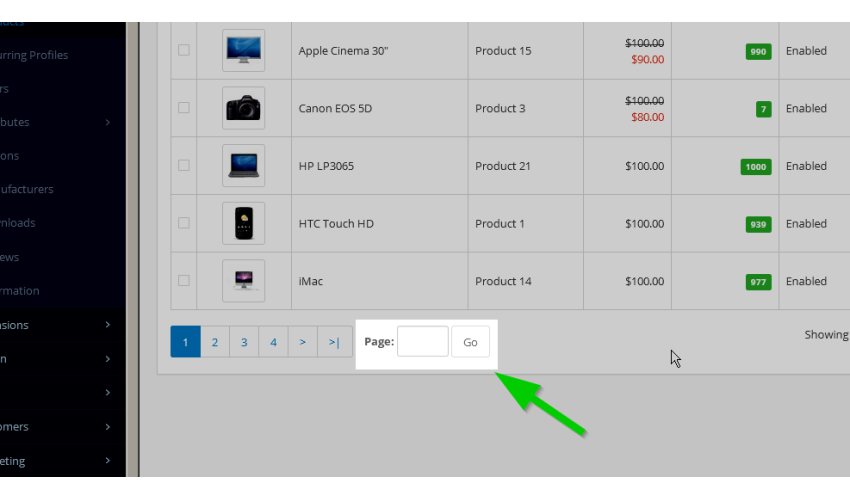Open the iMac product thumbnail
This screenshot has width=850, height=500.
coord(243,281)
